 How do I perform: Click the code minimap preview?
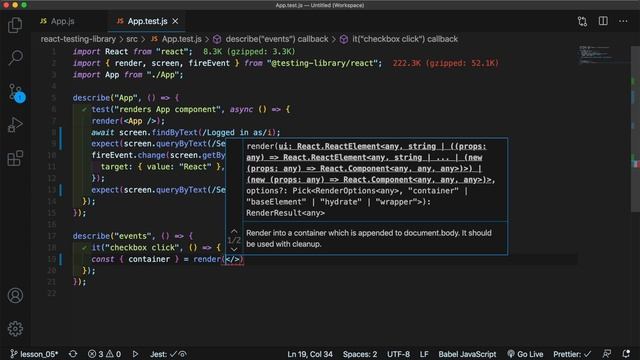tap(597, 54)
